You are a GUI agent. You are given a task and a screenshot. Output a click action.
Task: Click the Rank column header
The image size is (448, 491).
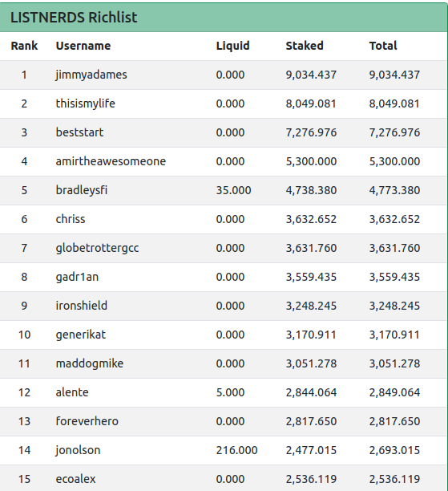coord(24,46)
